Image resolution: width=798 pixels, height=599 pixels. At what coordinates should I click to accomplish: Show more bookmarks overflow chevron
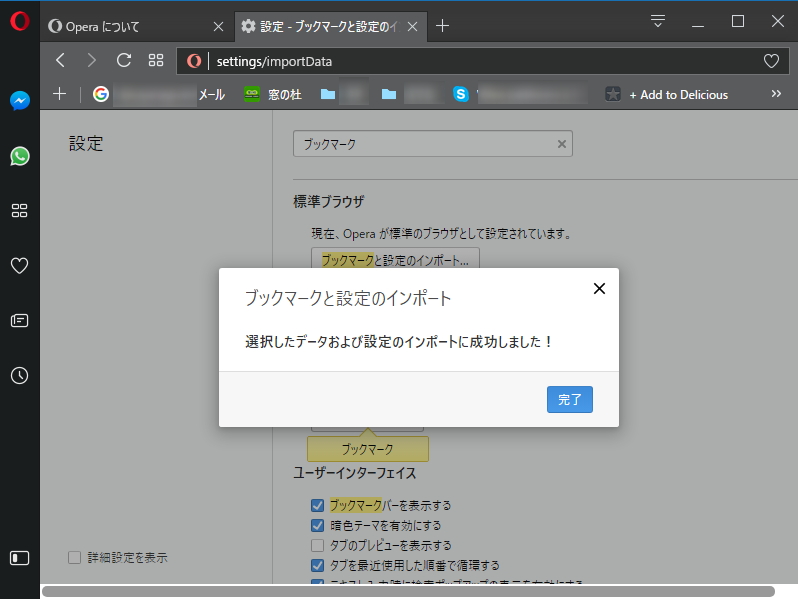(x=776, y=94)
